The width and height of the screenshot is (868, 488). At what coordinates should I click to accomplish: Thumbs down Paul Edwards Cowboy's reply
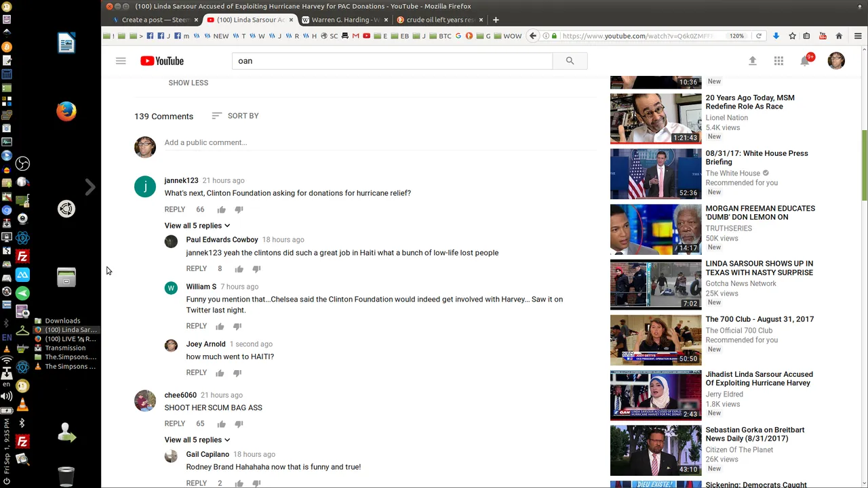256,269
